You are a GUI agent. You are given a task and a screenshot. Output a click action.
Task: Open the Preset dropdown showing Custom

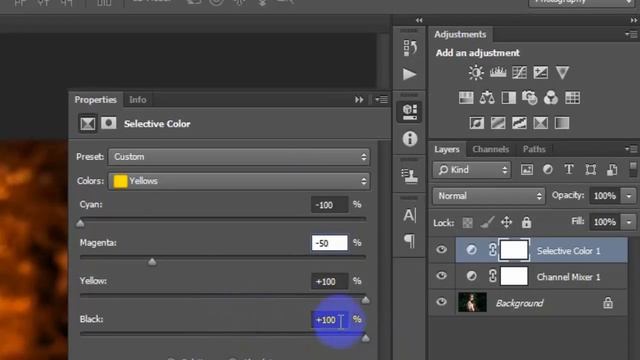click(239, 157)
